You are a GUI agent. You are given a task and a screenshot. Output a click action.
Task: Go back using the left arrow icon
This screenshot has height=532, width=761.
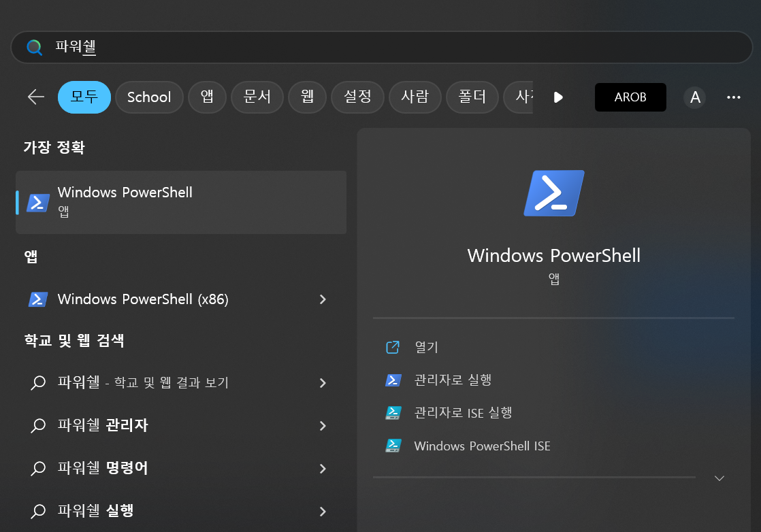click(x=36, y=97)
